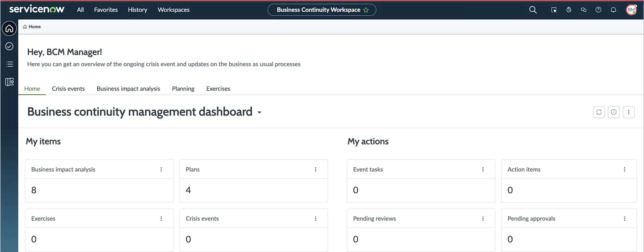Screen dimensions: 644x252
Task: Refresh the dashboard
Action: [x=599, y=112]
